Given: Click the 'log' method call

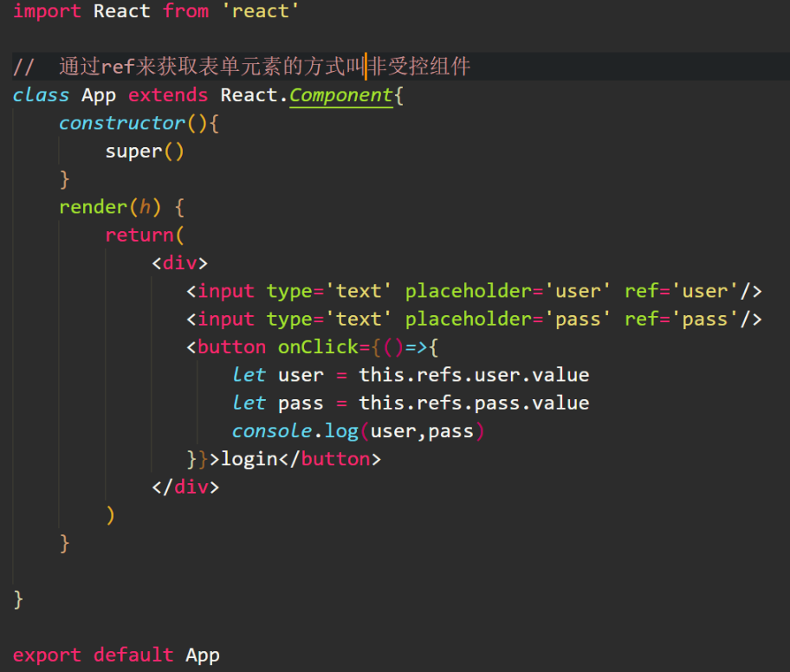Looking at the screenshot, I should pyautogui.click(x=341, y=432).
